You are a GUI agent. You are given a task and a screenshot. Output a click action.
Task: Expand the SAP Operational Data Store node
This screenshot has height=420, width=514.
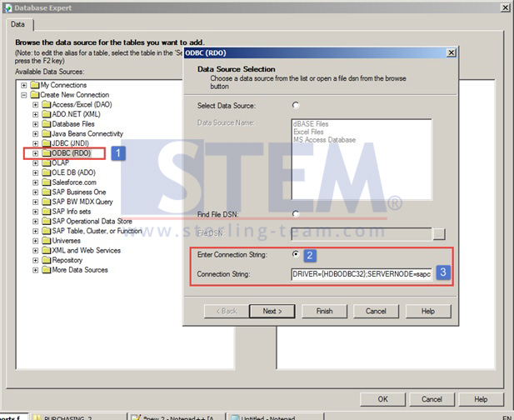pyautogui.click(x=35, y=222)
